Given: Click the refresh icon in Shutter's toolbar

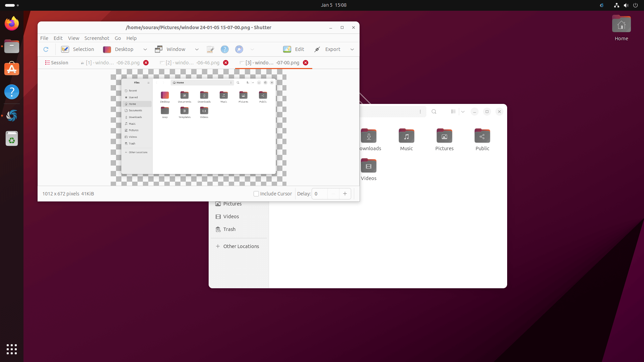Looking at the screenshot, I should (46, 49).
